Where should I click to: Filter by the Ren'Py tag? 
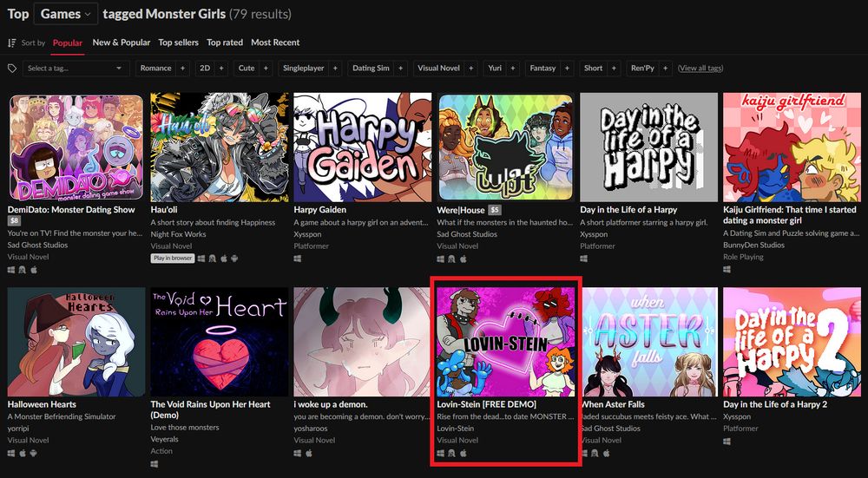(642, 68)
